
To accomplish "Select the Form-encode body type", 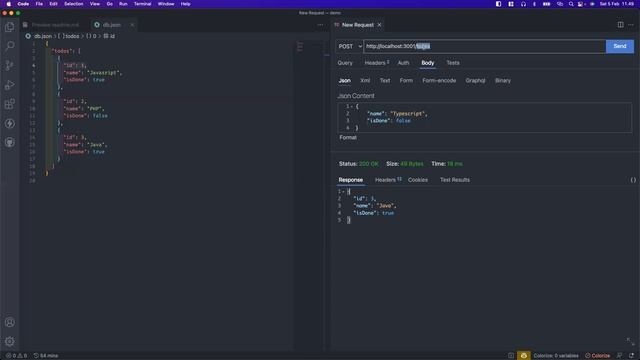I will [x=439, y=81].
